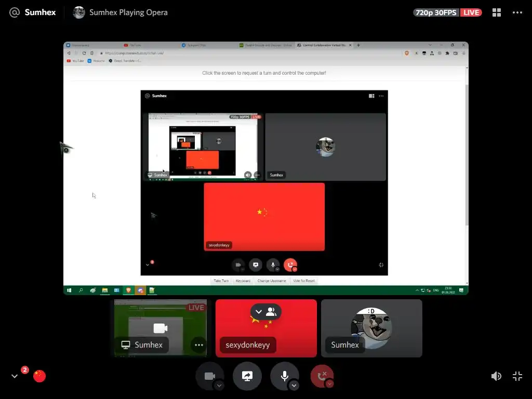Click the streamed inner call's camera button
Image resolution: width=532 pixels, height=399 pixels.
click(x=238, y=265)
